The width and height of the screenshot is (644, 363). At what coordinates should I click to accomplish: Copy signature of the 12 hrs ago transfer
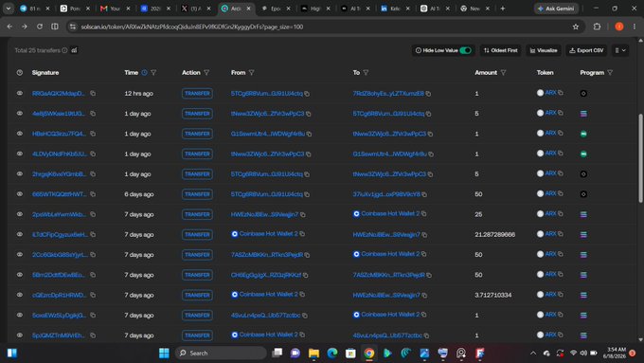pyautogui.click(x=93, y=93)
